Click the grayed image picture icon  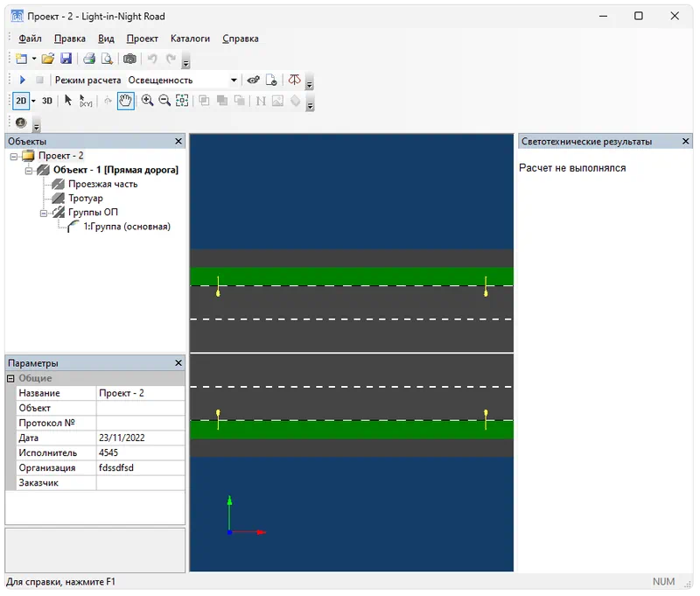point(277,101)
